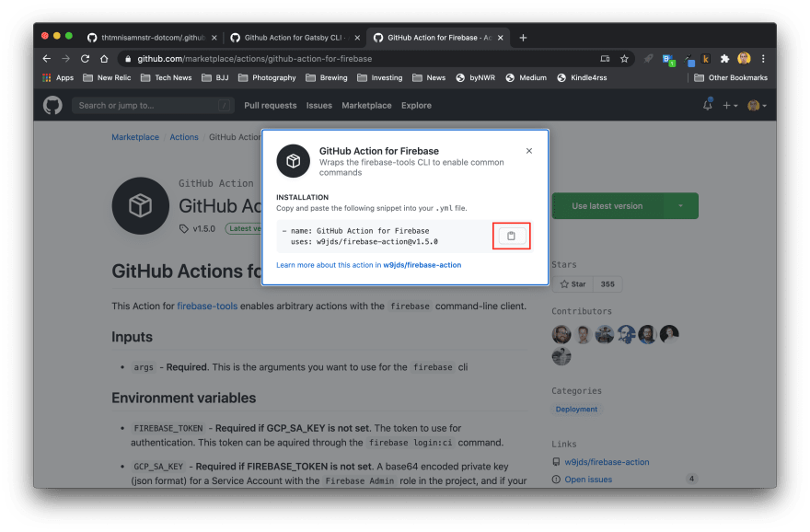Open the Chrome extensions puzzle icon
810x532 pixels.
point(724,58)
